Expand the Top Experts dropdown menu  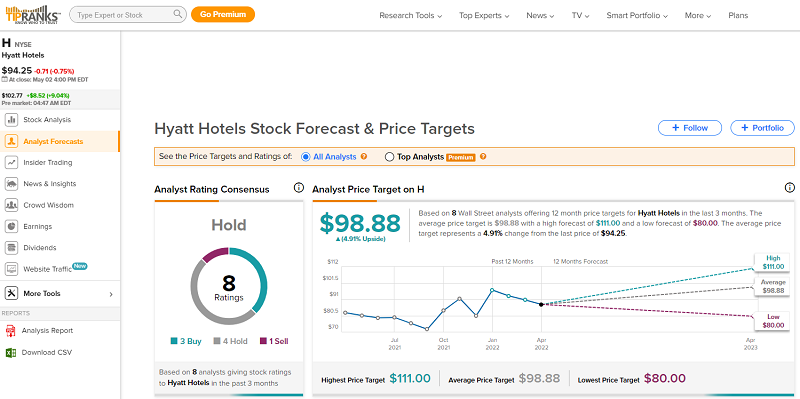pyautogui.click(x=484, y=15)
